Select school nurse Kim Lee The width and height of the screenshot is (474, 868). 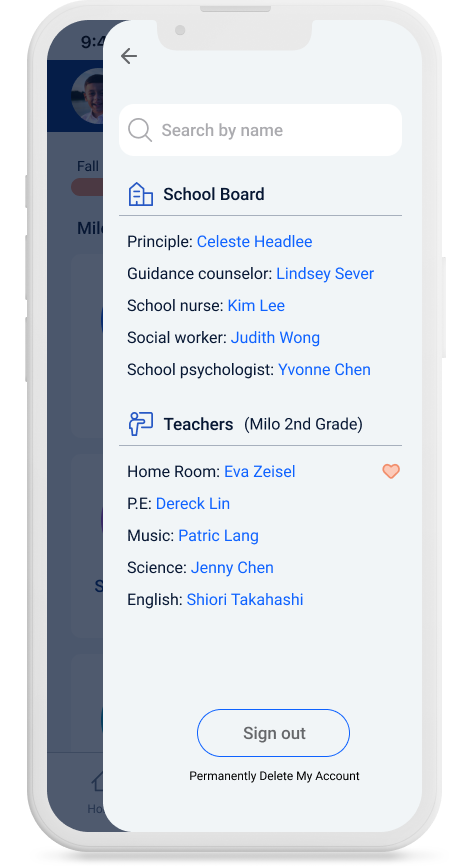pos(256,306)
